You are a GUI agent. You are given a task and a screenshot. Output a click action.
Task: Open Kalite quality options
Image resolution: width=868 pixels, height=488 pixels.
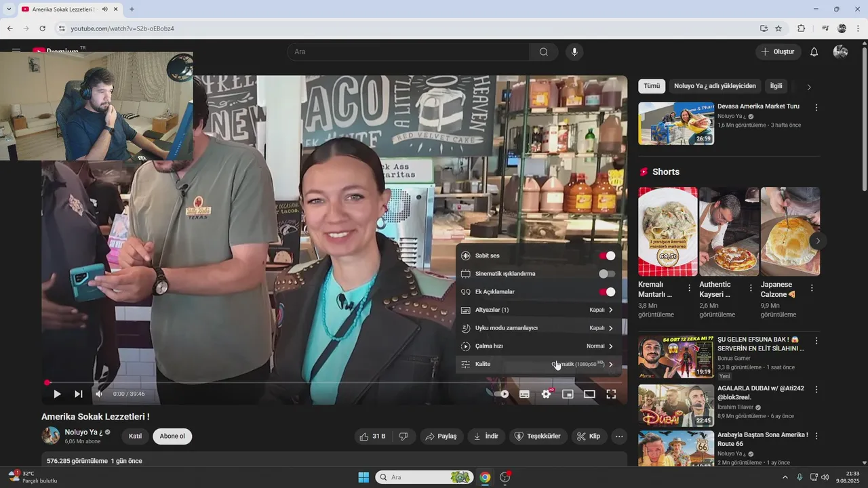(x=538, y=364)
